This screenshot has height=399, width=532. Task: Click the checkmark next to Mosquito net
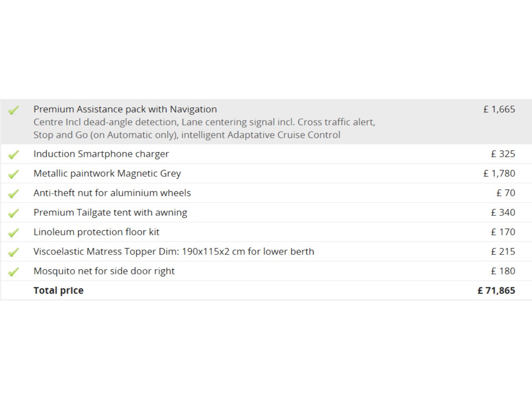(x=13, y=271)
